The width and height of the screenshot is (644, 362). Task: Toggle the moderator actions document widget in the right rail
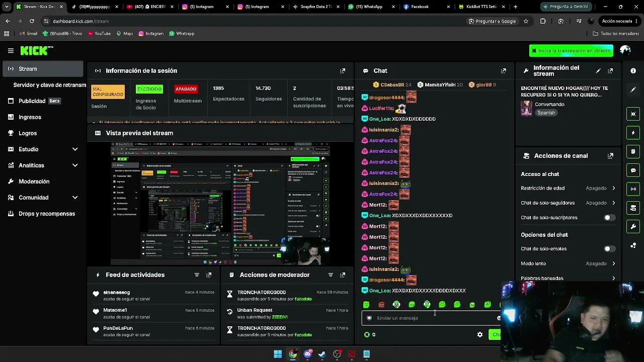pyautogui.click(x=633, y=151)
